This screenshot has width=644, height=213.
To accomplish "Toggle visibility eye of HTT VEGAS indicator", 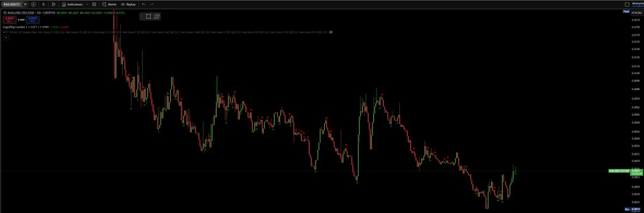I will pyautogui.click(x=331, y=32).
